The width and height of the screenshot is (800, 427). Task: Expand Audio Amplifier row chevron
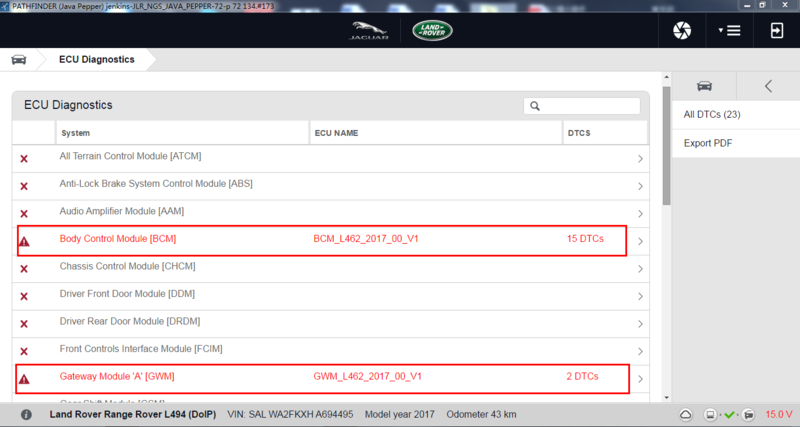640,214
